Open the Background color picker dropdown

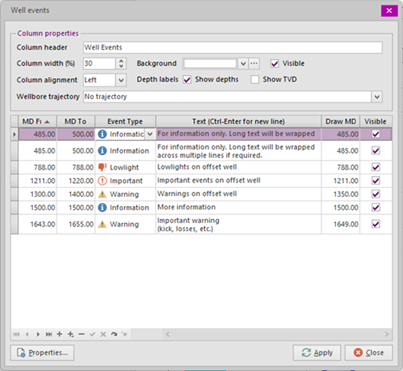pos(243,63)
